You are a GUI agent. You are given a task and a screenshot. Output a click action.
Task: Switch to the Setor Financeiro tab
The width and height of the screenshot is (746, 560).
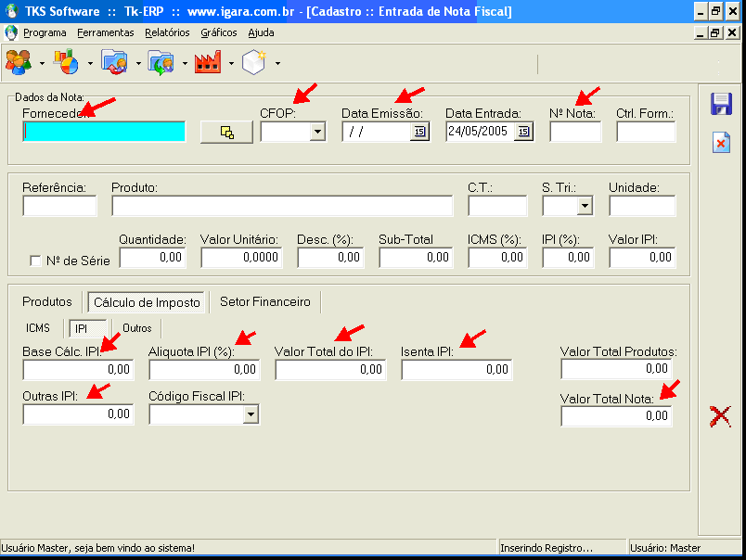pyautogui.click(x=264, y=302)
